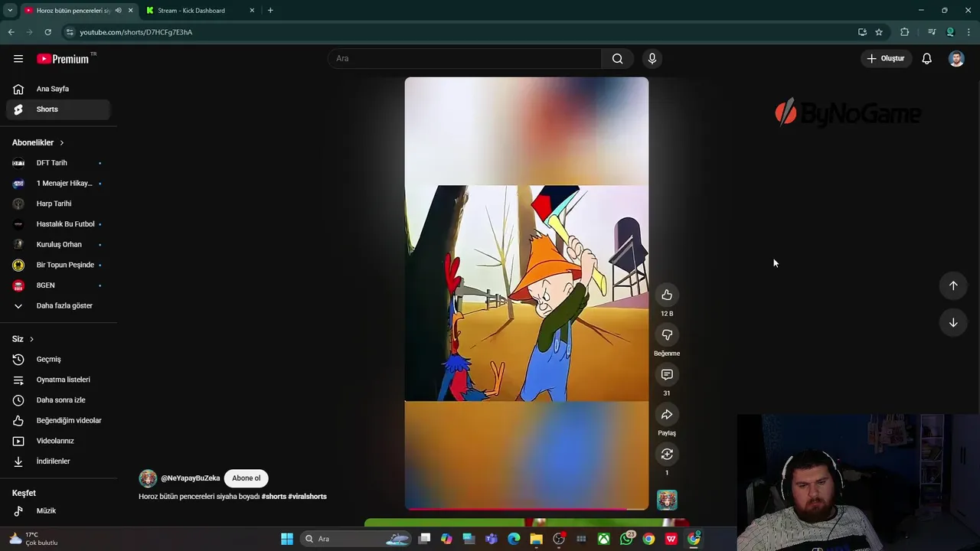The height and width of the screenshot is (551, 980).
Task: Click the sound thumbnail below remix
Action: tap(667, 500)
